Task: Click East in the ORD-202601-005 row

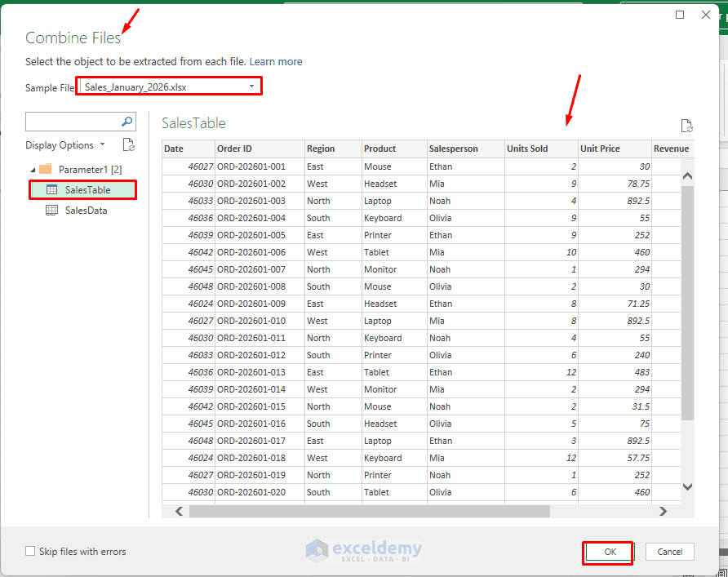Action: (333, 235)
